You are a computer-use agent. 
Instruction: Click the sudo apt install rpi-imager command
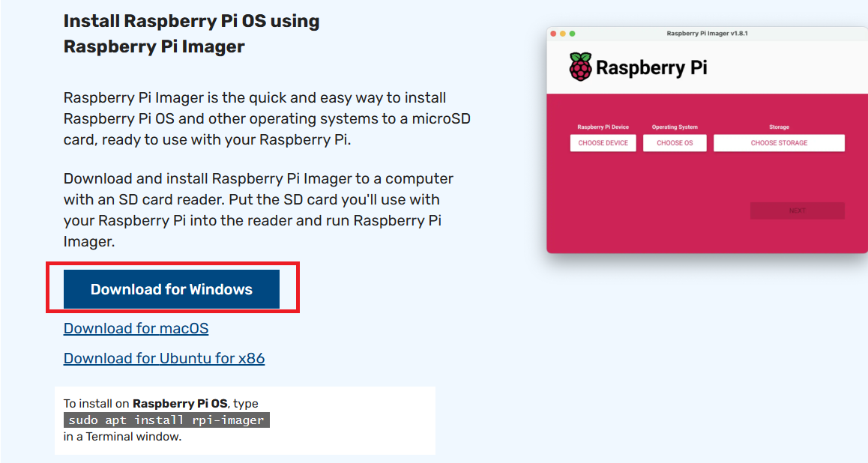166,420
